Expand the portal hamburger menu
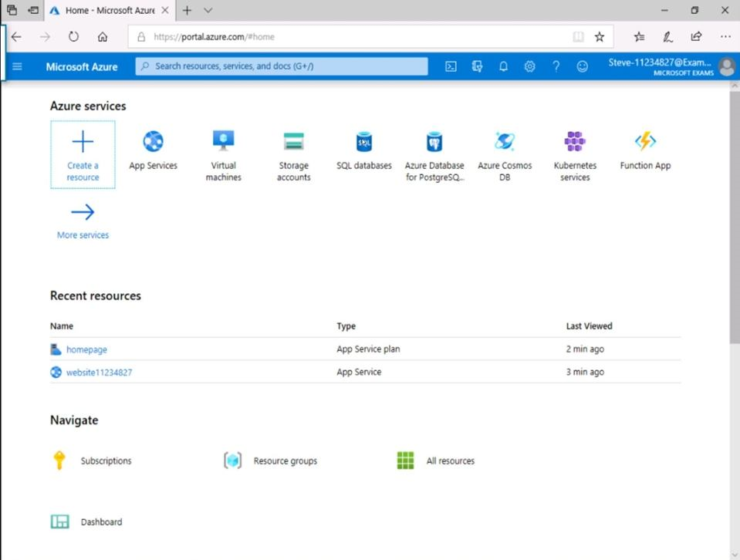The height and width of the screenshot is (560, 740). (x=17, y=66)
